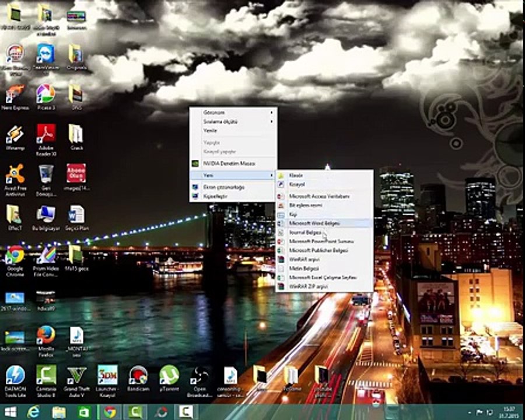This screenshot has width=525, height=420.
Task: Open the Picasa 3 desktop icon
Action: pyautogui.click(x=45, y=94)
